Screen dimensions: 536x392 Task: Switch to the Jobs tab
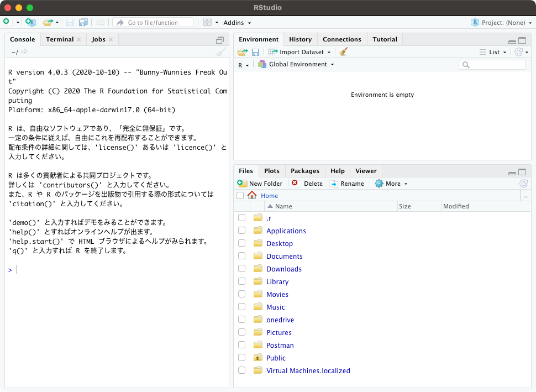pyautogui.click(x=98, y=39)
